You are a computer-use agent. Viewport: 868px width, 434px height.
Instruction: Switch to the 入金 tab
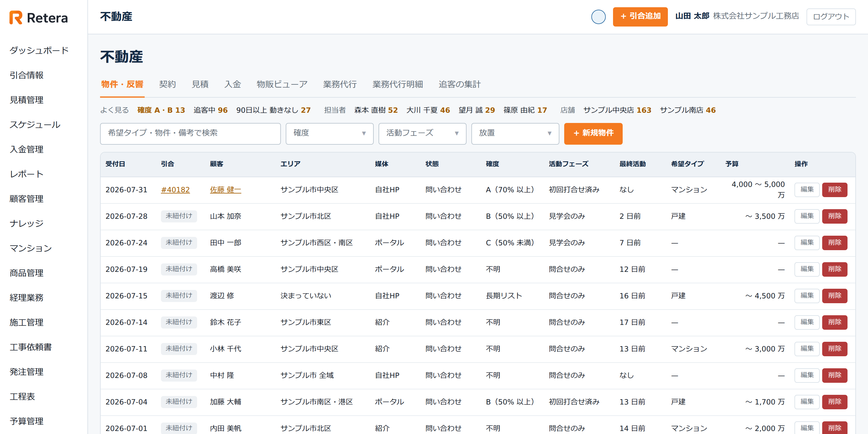pyautogui.click(x=232, y=84)
